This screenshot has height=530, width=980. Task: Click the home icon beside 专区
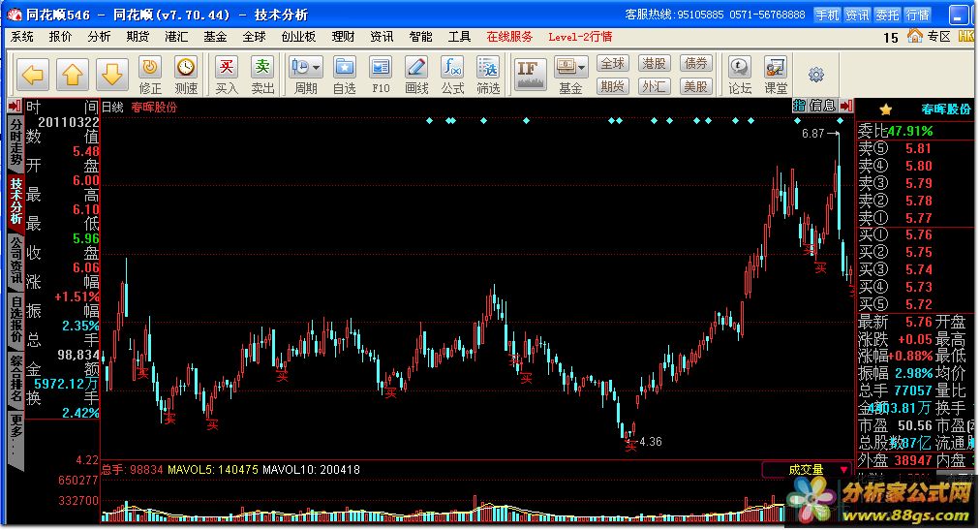pos(914,36)
